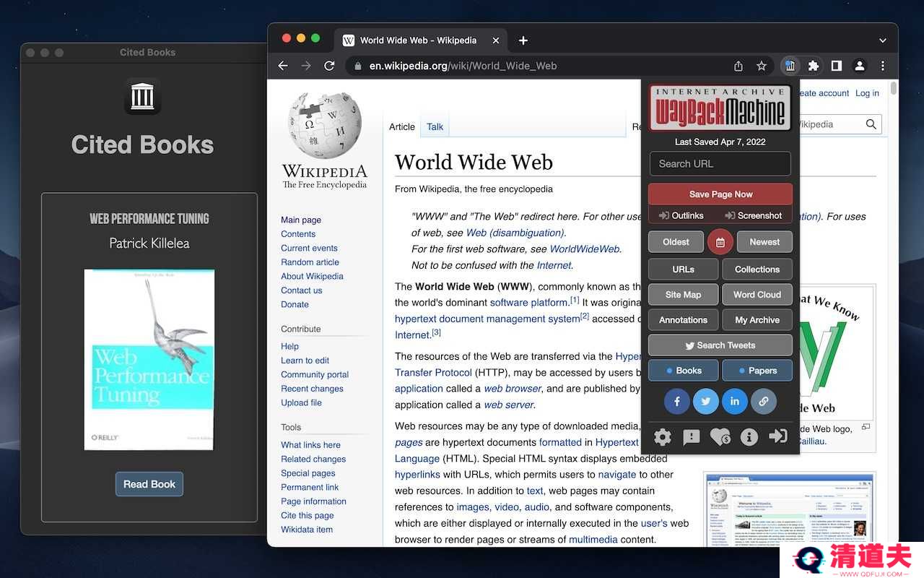Click the donate heart icon
The width and height of the screenshot is (924, 578).
(x=720, y=436)
